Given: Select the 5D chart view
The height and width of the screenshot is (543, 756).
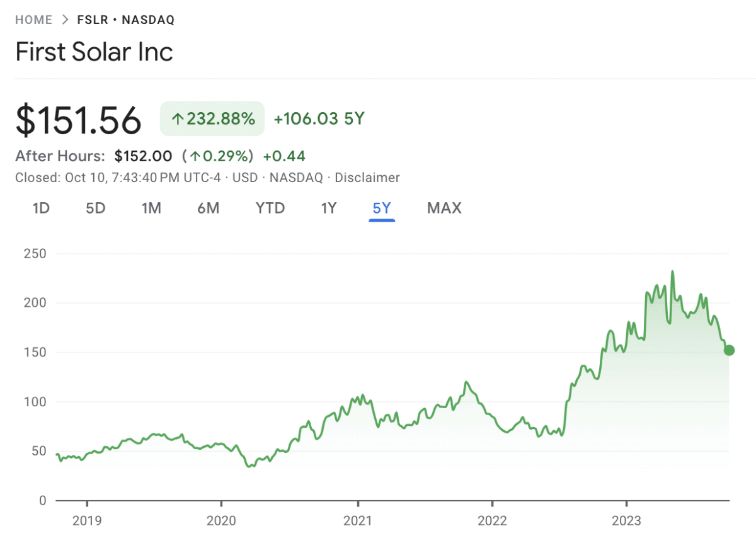Looking at the screenshot, I should [x=96, y=208].
